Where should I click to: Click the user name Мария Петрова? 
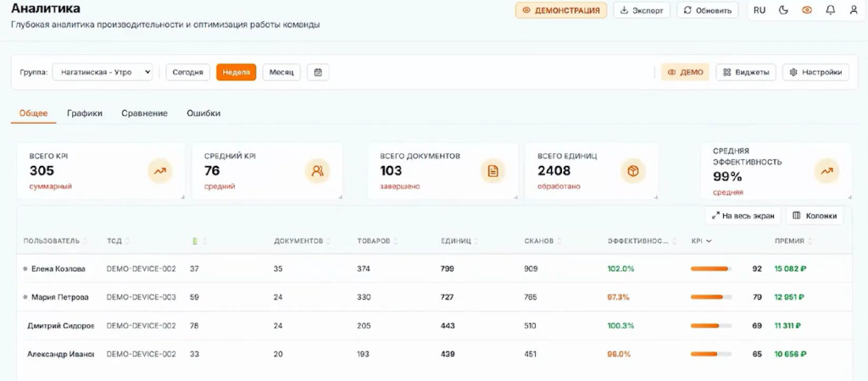60,297
